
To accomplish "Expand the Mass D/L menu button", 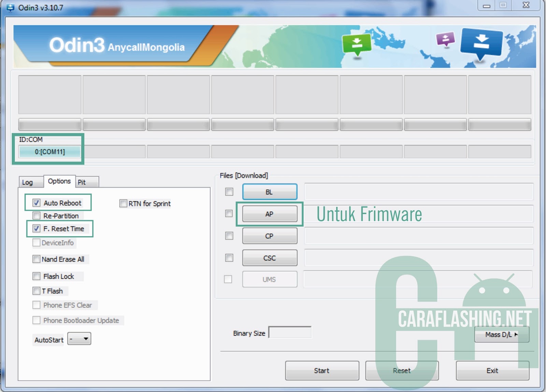I will [502, 334].
